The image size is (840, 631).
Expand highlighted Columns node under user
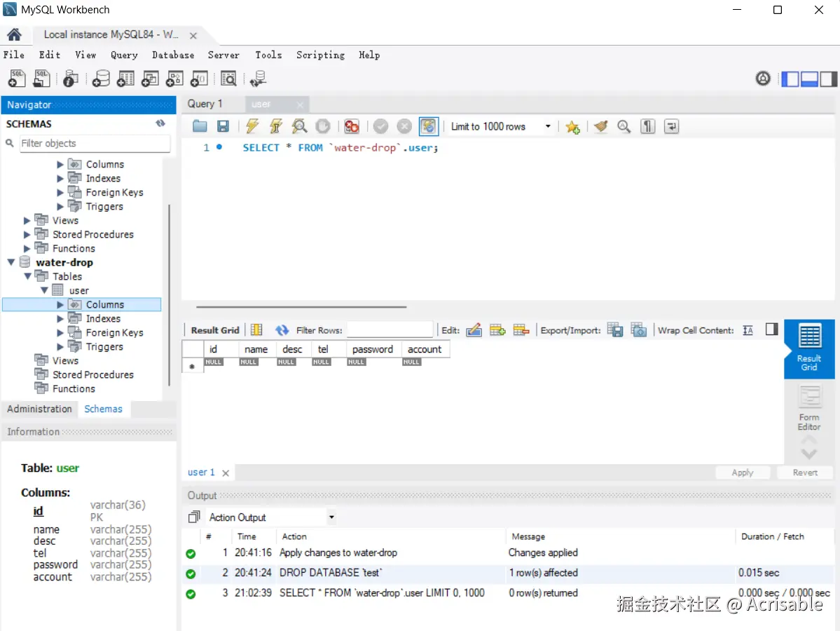[60, 304]
